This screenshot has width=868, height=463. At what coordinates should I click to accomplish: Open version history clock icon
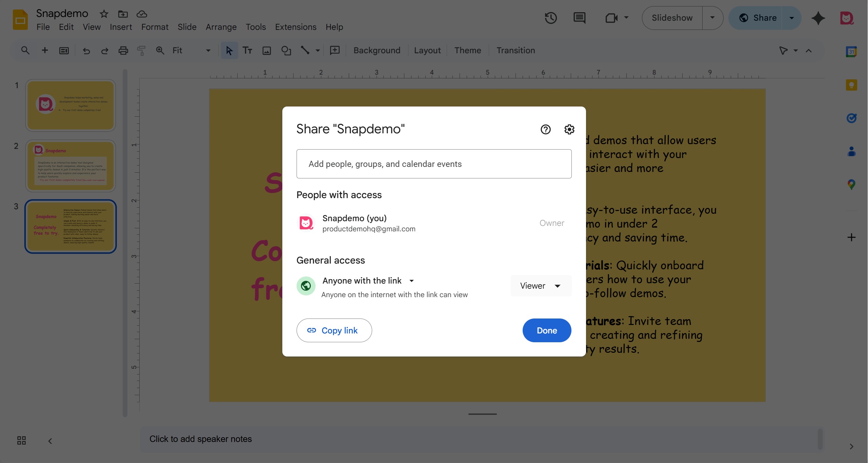pyautogui.click(x=551, y=18)
